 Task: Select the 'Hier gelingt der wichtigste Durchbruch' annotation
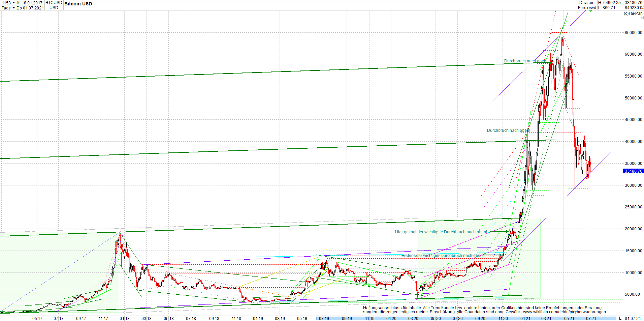(441, 232)
